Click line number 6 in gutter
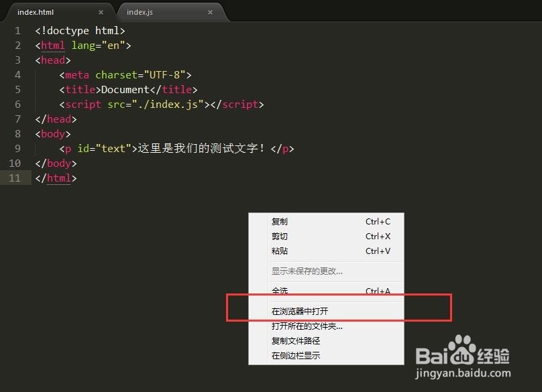The image size is (542, 392). pos(17,105)
